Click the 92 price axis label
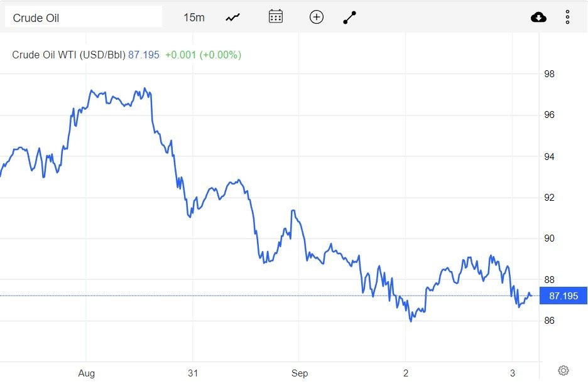Screen dimensions: 588x384 (549, 198)
